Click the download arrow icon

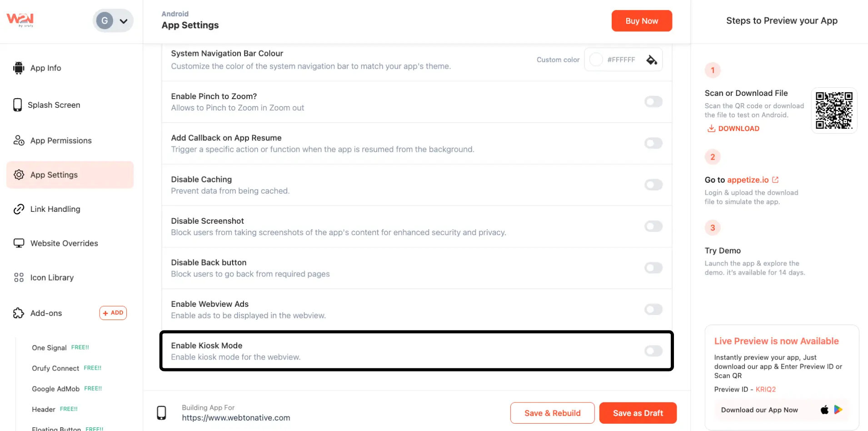click(x=711, y=129)
